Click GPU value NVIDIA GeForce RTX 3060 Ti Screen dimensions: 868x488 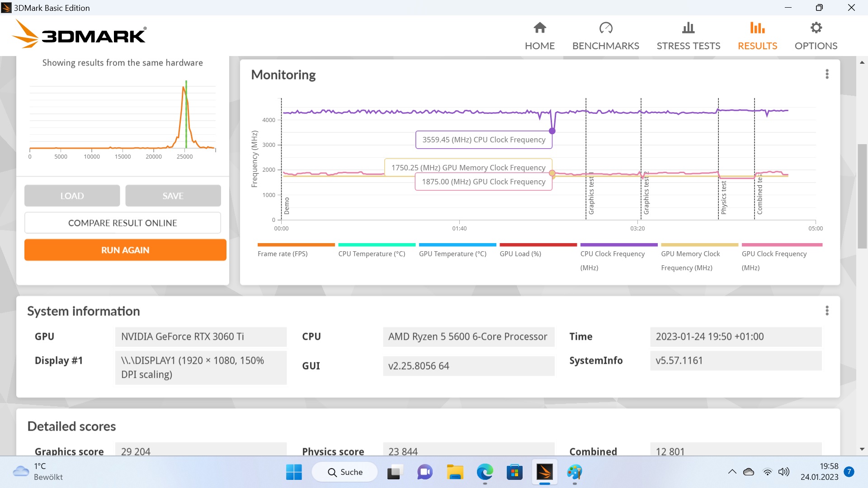pyautogui.click(x=201, y=337)
